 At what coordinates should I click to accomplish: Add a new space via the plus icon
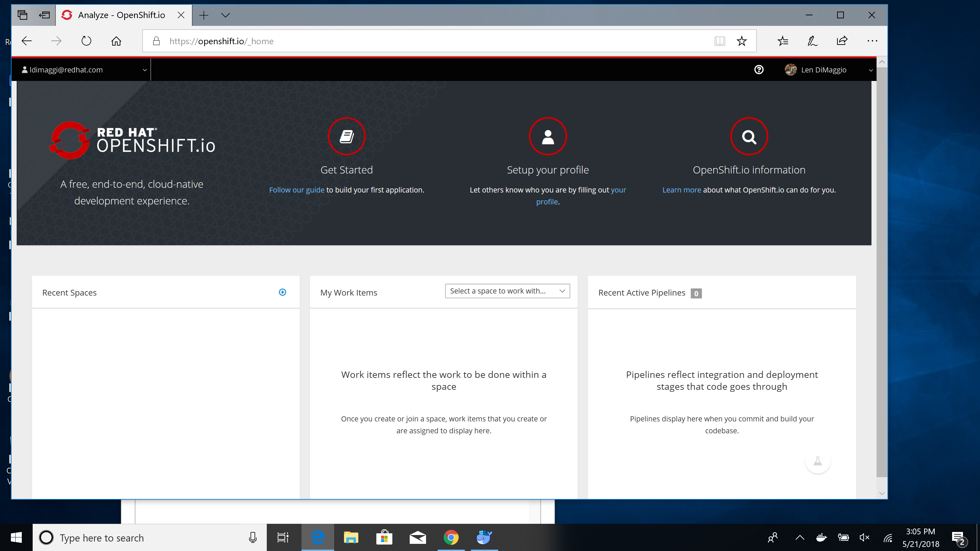(282, 292)
